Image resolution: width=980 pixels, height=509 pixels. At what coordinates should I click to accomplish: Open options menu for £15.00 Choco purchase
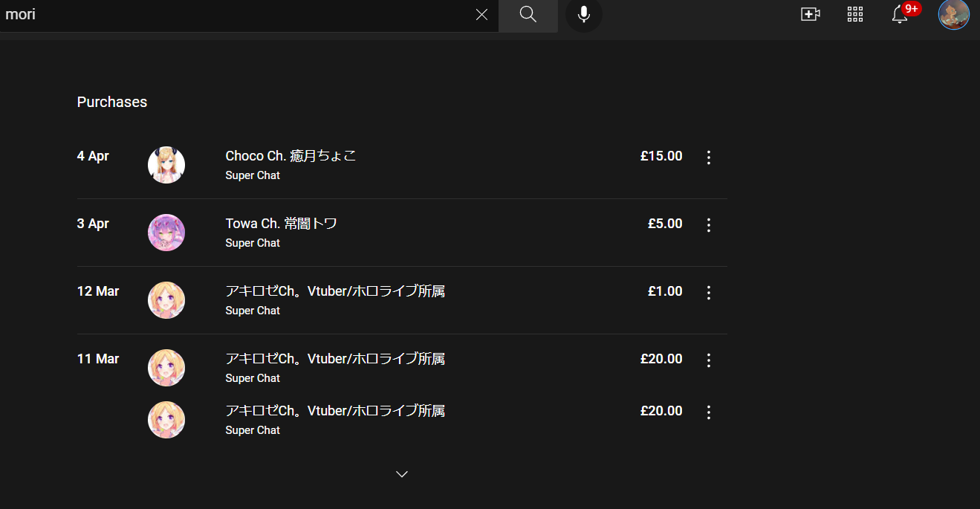coord(709,157)
